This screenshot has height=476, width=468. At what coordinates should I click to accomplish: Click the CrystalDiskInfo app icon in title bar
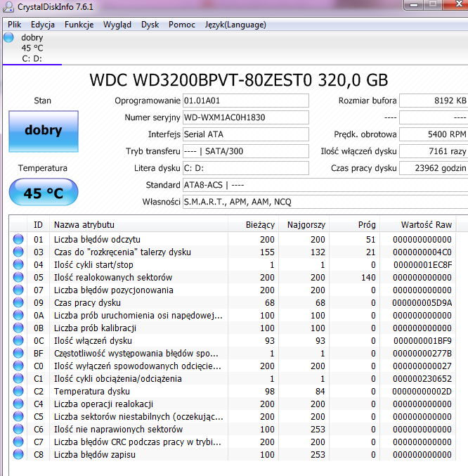click(8, 6)
